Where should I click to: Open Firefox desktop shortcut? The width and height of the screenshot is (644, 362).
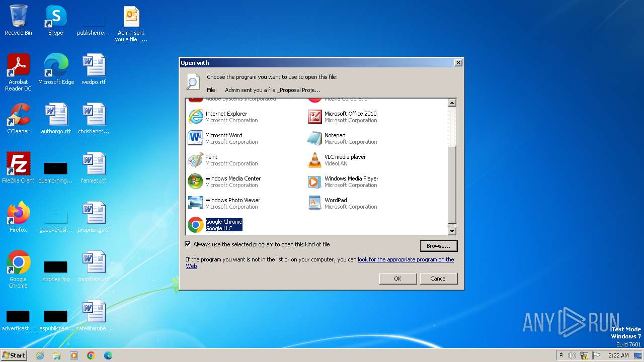[x=18, y=217]
